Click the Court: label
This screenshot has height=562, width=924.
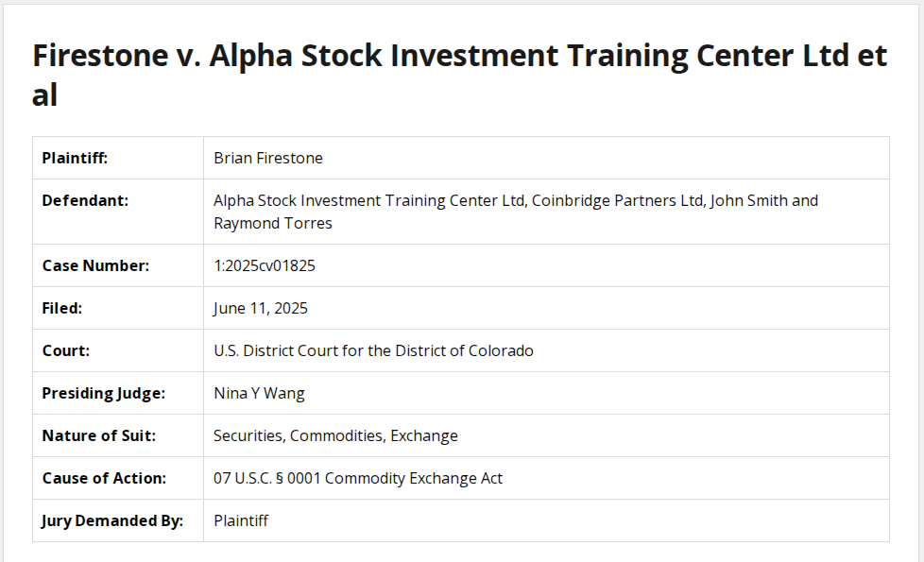click(66, 350)
